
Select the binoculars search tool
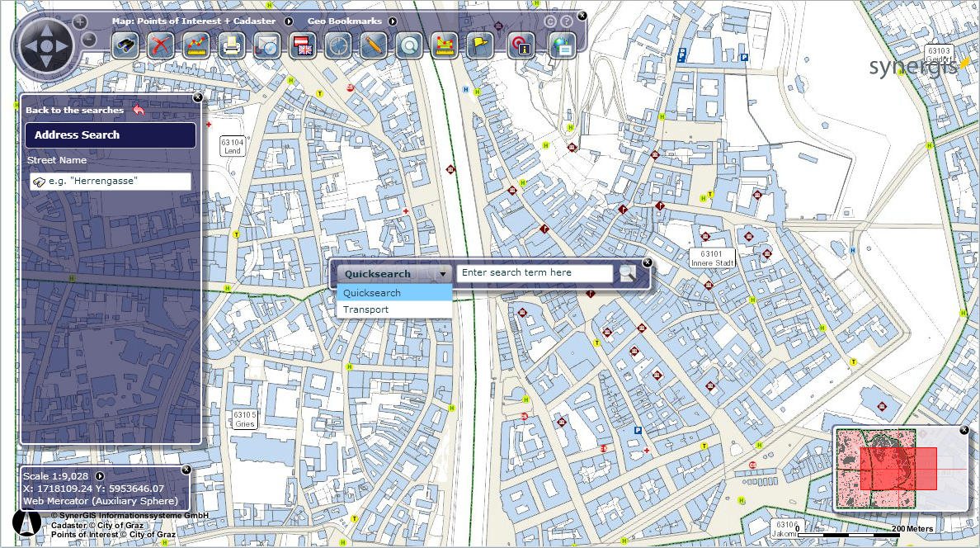[125, 46]
